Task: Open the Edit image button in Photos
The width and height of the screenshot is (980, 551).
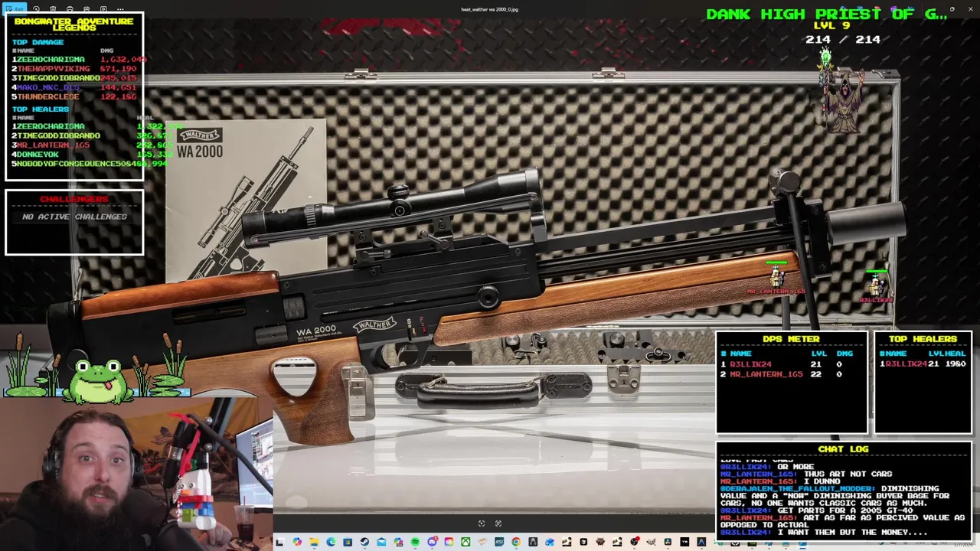Action: (15, 8)
